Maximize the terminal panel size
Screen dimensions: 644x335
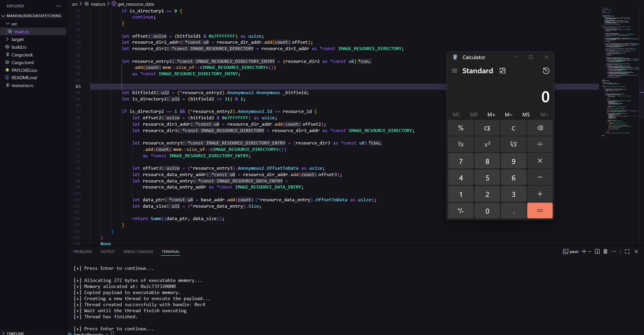point(627,251)
